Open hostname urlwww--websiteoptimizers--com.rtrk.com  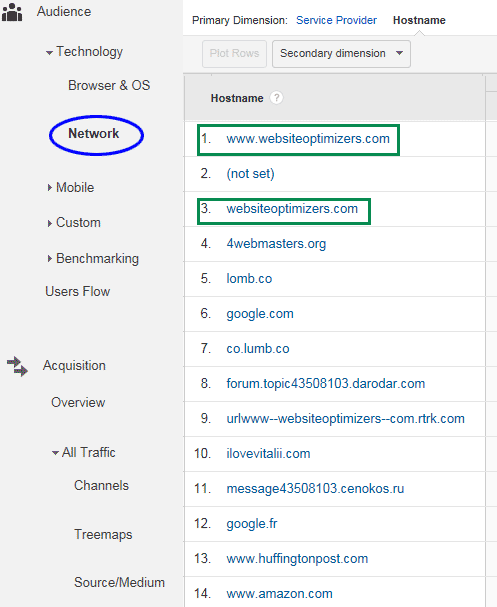click(x=345, y=418)
